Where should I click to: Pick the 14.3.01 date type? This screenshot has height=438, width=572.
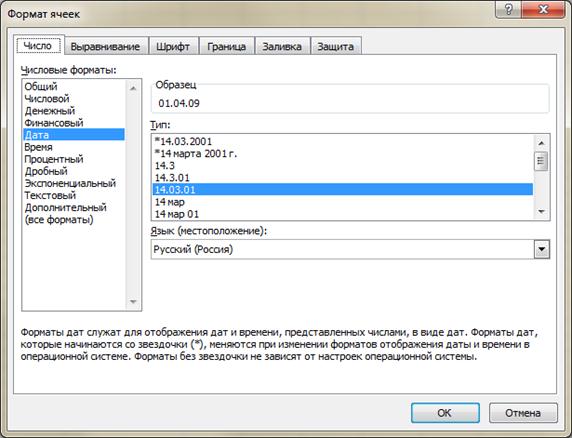coord(343,178)
